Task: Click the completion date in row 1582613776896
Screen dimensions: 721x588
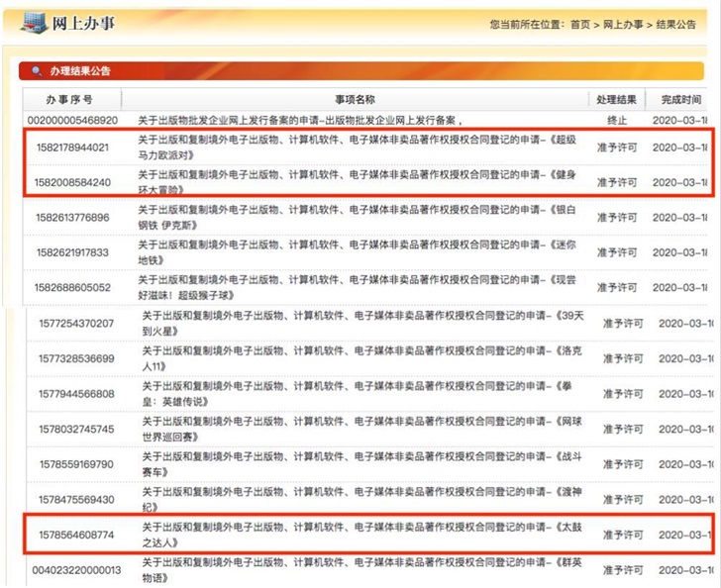Action: [x=679, y=218]
